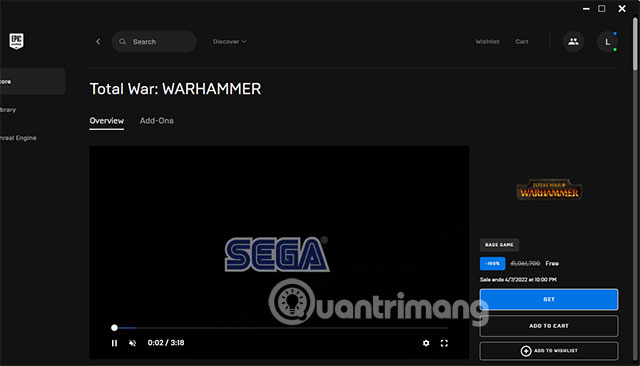Close the Epic Games window
The image size is (640, 366).
[x=622, y=9]
